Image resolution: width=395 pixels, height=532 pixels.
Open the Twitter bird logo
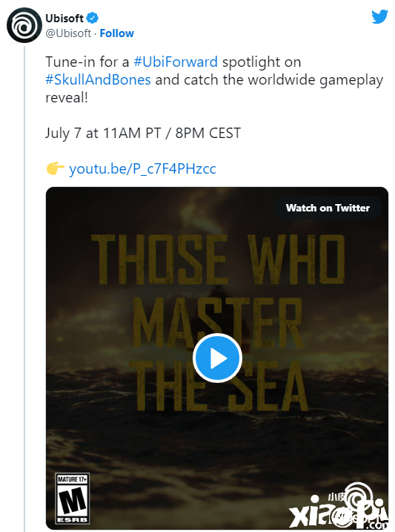click(x=379, y=16)
